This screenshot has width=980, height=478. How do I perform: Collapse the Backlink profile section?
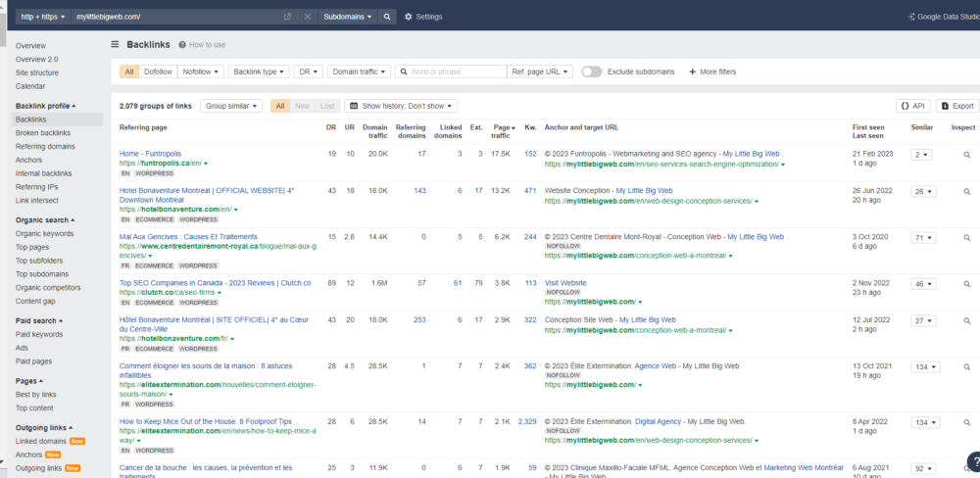tap(46, 106)
